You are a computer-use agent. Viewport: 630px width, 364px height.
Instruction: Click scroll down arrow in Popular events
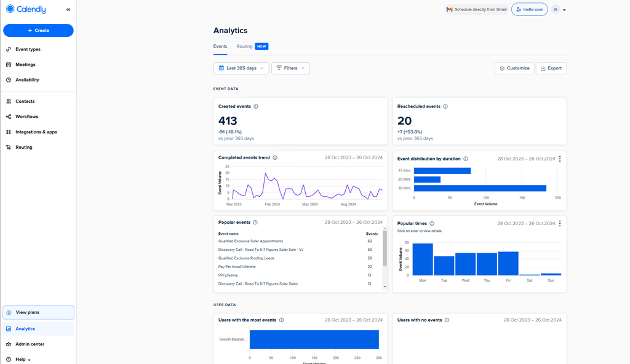point(385,287)
